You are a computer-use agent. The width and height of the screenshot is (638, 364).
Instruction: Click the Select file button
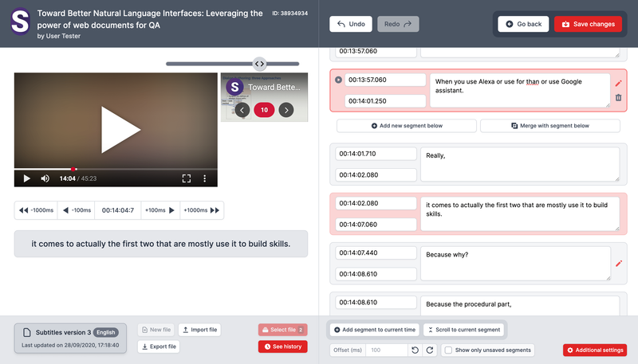[283, 330]
